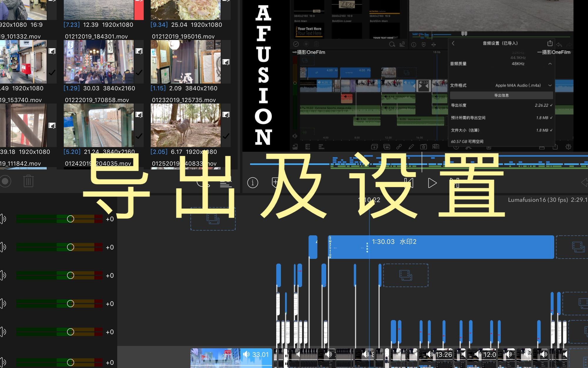Select the link clips icon in timeline toolbar
Image resolution: width=588 pixels, height=368 pixels.
(399, 146)
